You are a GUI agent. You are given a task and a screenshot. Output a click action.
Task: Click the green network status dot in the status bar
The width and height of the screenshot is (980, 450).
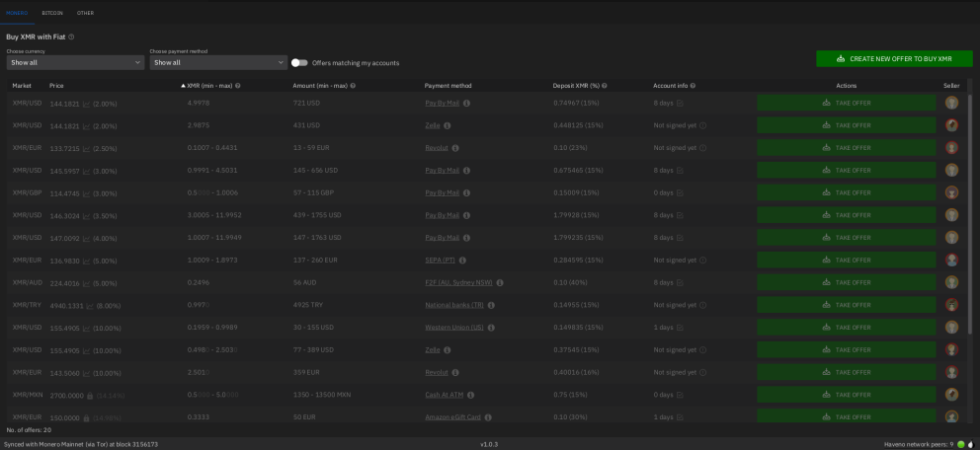click(x=961, y=444)
